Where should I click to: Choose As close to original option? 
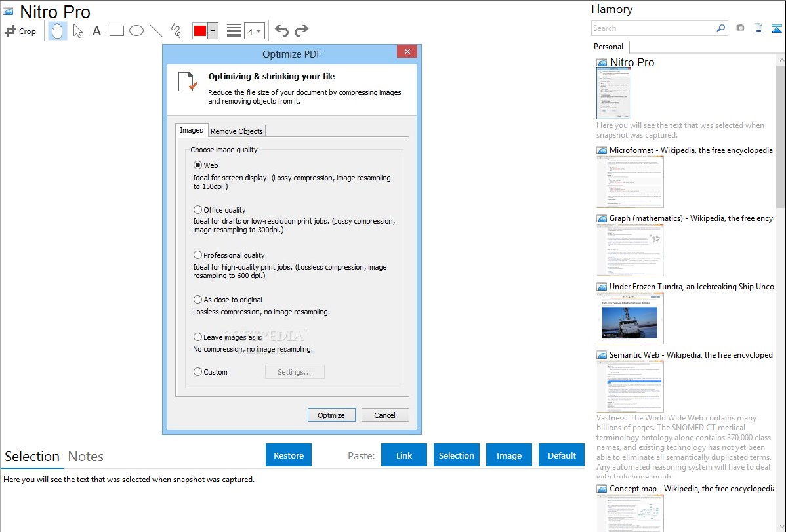198,299
